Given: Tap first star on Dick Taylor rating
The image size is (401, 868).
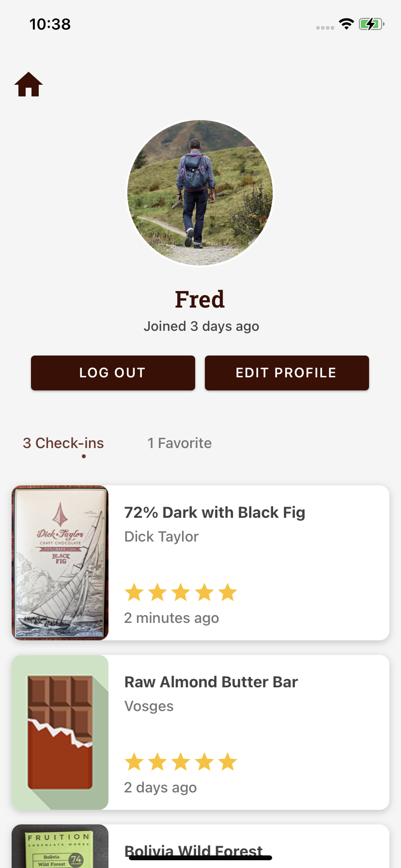Looking at the screenshot, I should (x=134, y=592).
